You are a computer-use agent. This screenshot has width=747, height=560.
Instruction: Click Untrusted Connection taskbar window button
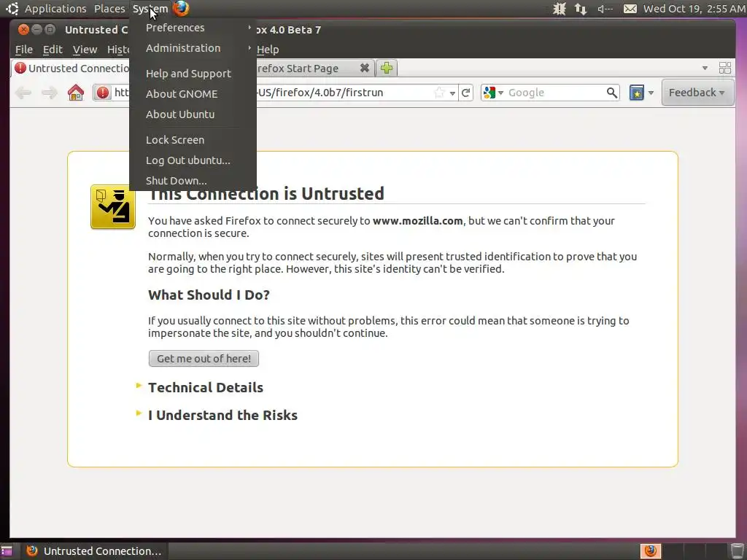coord(94,551)
